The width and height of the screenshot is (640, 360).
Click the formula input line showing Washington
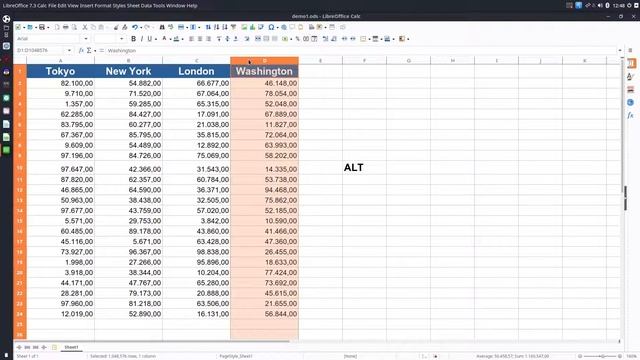coord(361,50)
